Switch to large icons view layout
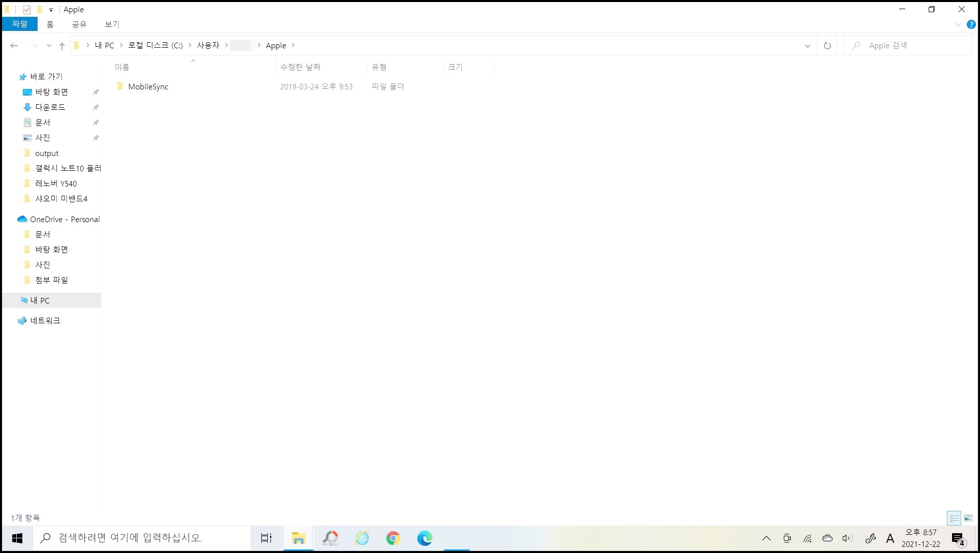Viewport: 980px width, 553px height. pyautogui.click(x=968, y=518)
